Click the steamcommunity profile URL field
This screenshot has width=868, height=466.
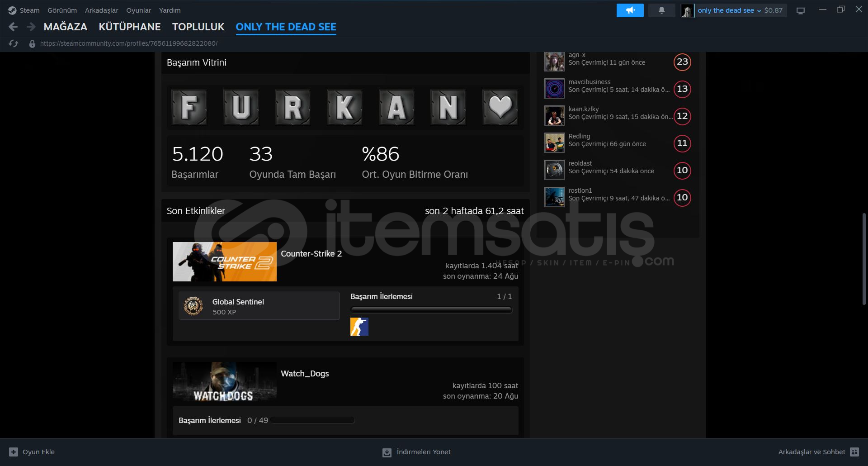129,43
